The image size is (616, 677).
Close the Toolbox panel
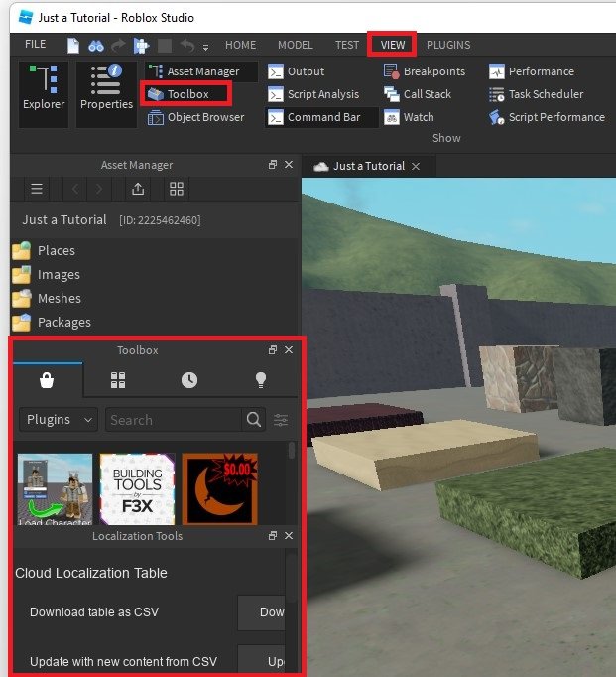click(289, 350)
